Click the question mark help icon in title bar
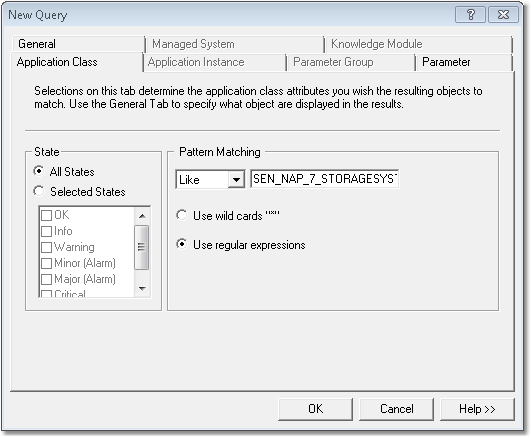Viewport: 531px width, 438px height. (470, 15)
